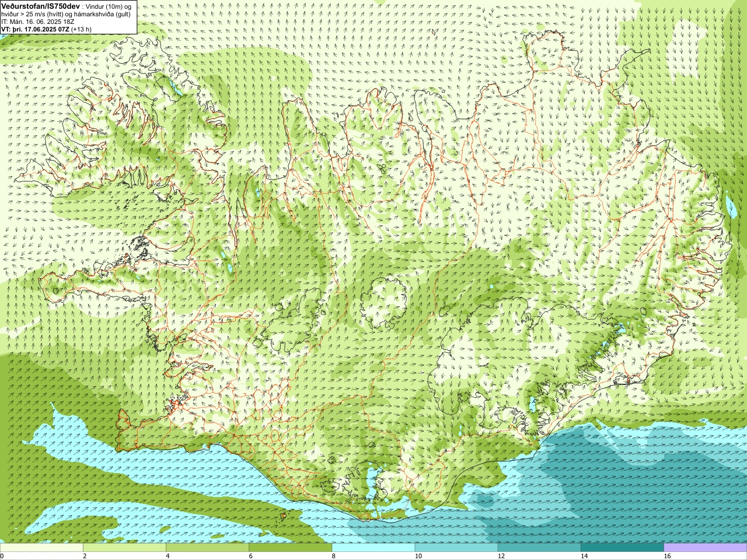
Task: Click the "(+13 h)" forecast offset text
Action: click(x=81, y=29)
